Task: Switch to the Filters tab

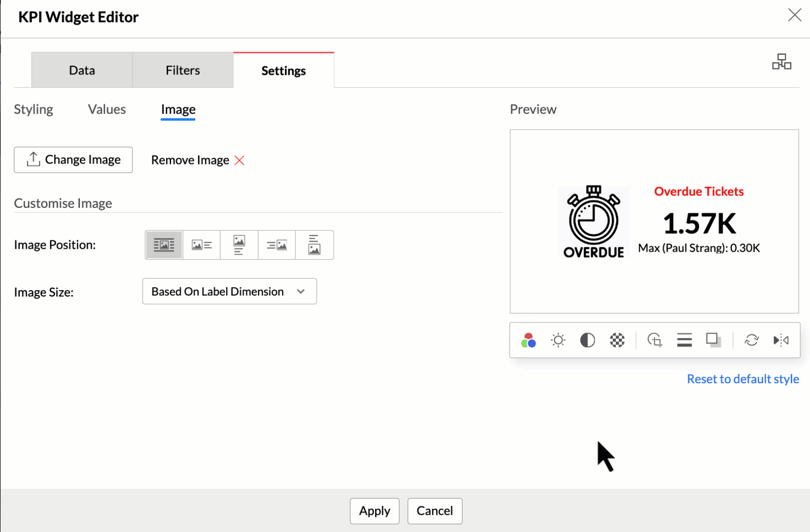Action: [x=183, y=70]
